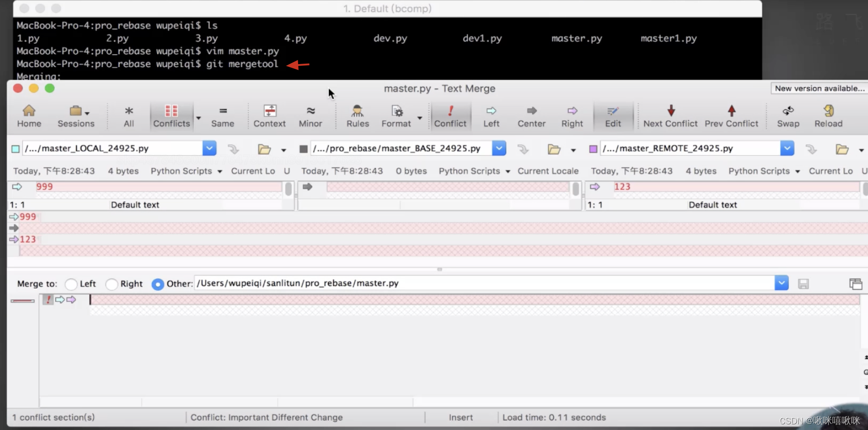Click Current Locale encoding in center pane

[x=548, y=171]
